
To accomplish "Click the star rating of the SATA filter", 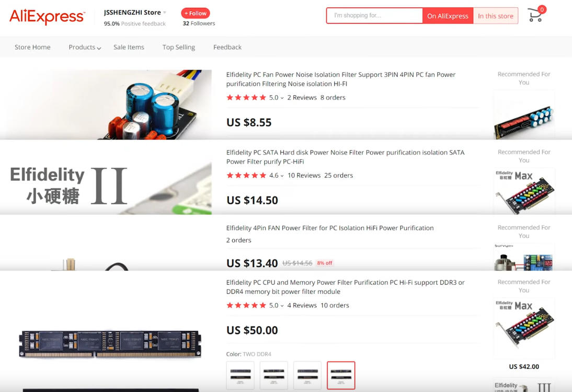I will point(246,176).
